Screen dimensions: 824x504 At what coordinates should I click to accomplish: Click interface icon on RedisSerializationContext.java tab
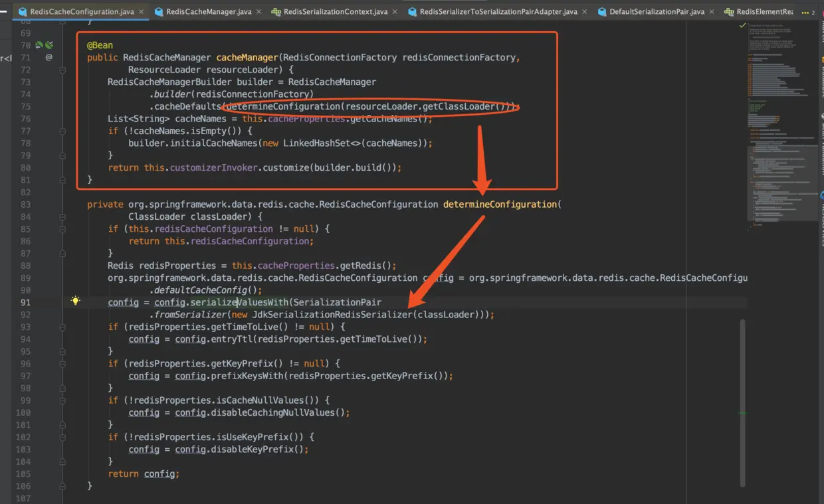276,12
